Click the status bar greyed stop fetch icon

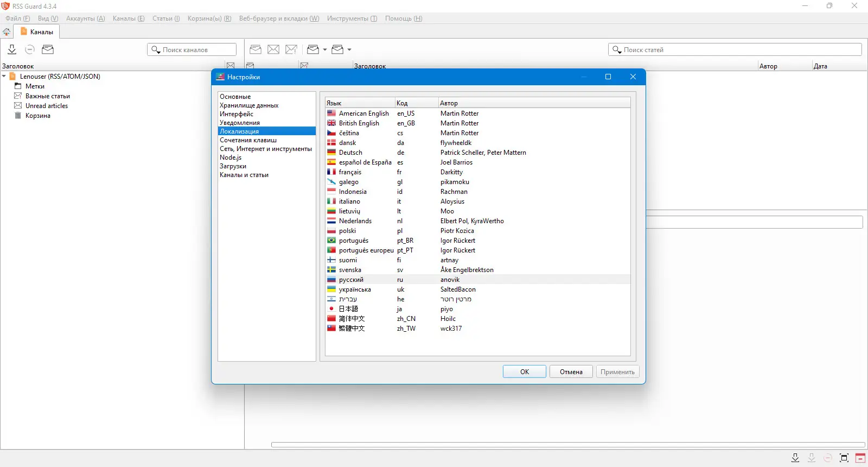point(828,458)
